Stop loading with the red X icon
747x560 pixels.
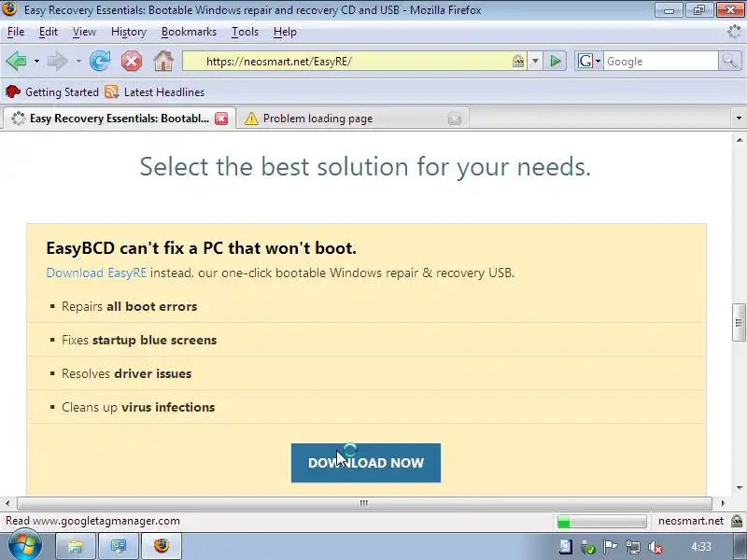tap(132, 61)
